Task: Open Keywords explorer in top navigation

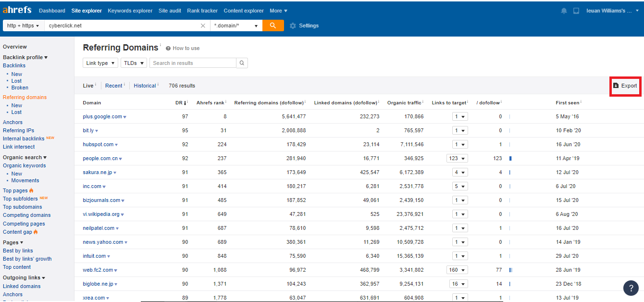Action: (130, 11)
